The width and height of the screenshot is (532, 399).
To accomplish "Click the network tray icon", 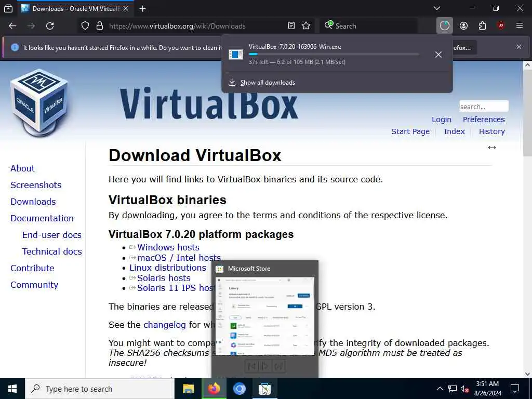I will 453,389.
